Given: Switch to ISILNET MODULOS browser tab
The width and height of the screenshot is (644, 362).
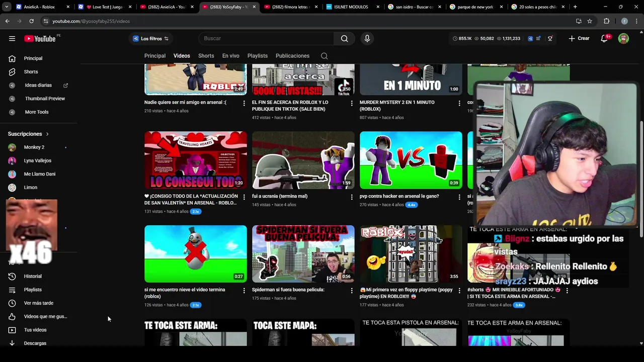Looking at the screenshot, I should [x=353, y=7].
